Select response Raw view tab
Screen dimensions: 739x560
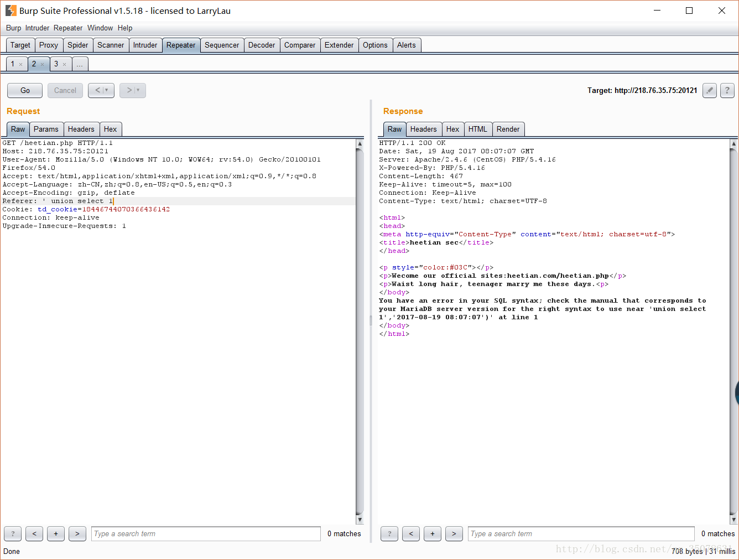[395, 129]
